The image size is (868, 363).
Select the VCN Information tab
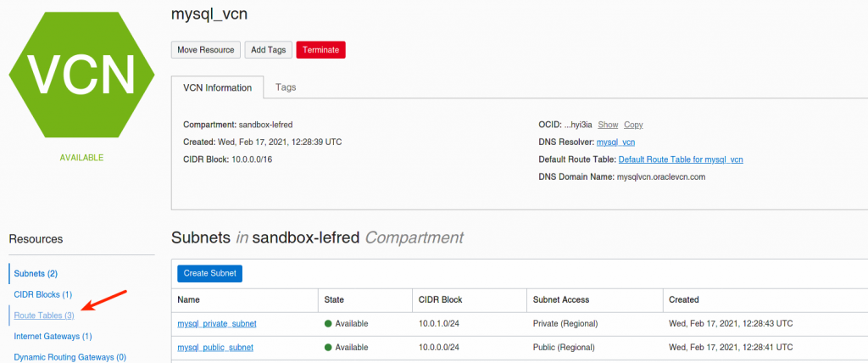217,87
